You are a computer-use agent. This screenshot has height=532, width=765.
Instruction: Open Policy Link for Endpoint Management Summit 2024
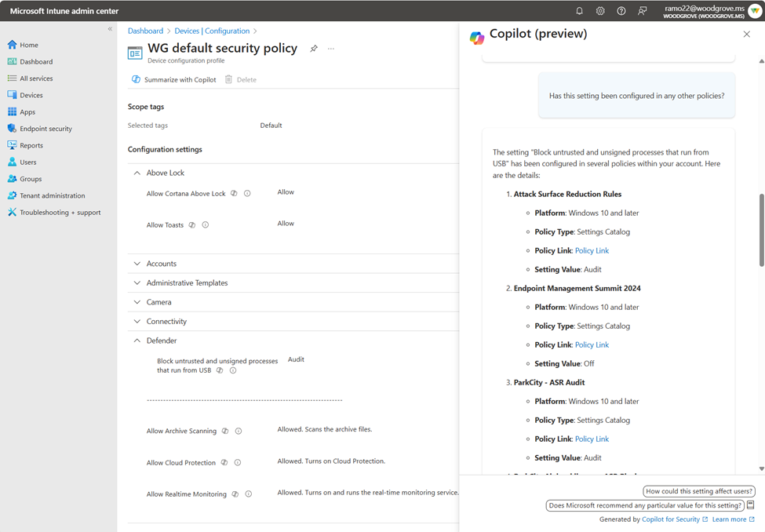pyautogui.click(x=592, y=345)
